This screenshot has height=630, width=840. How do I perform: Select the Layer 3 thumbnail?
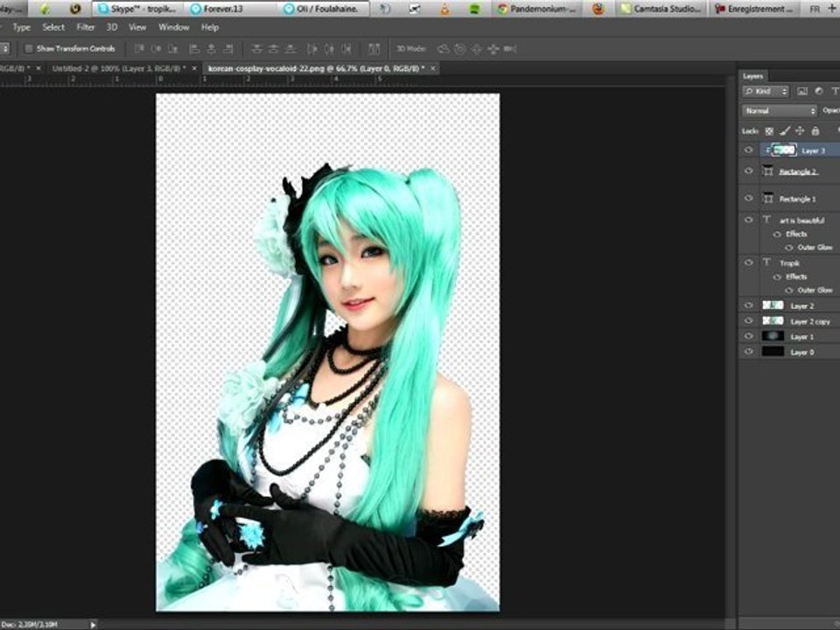tap(784, 150)
